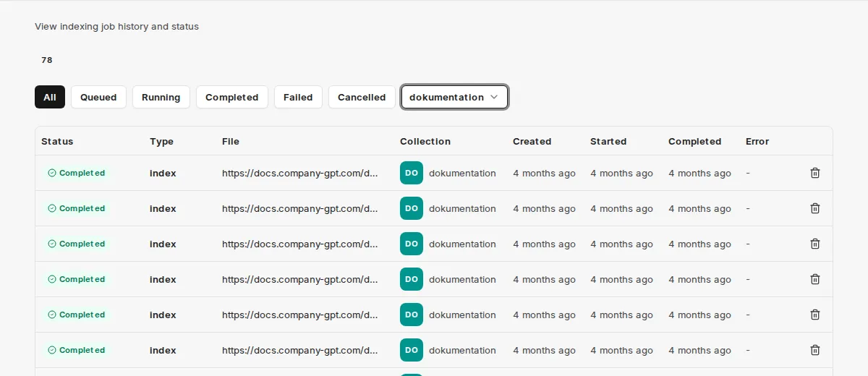
Task: Click the DO collection avatar in second row
Action: 412,208
